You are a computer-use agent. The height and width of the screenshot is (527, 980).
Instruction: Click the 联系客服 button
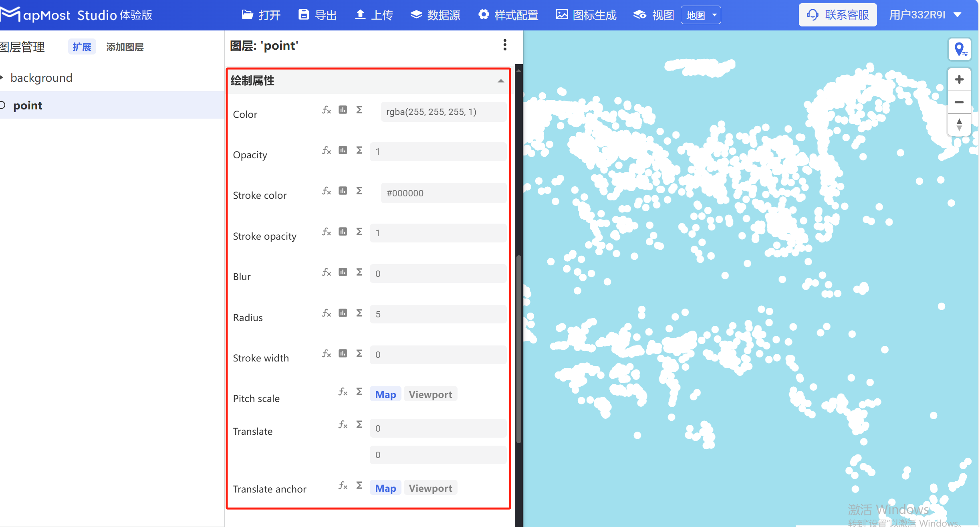838,15
